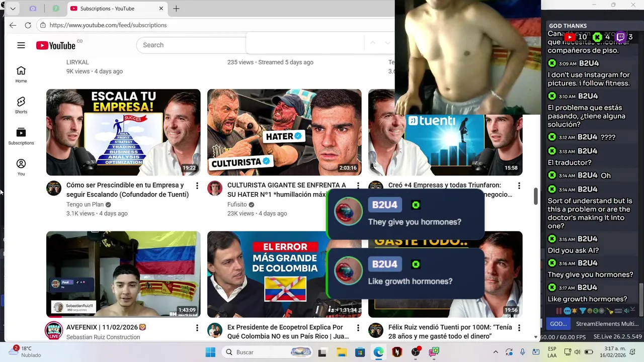This screenshot has height=362, width=644.
Task: Open the chat filter funnel icon
Action: 583,311
